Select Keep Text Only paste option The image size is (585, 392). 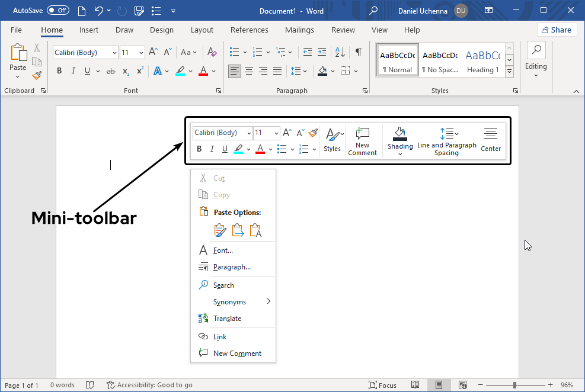(255, 230)
